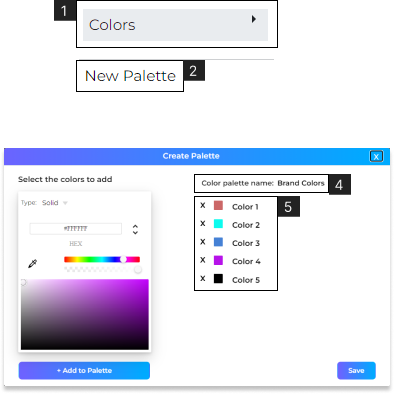
Task: Click the hue slider handle
Action: (x=124, y=259)
